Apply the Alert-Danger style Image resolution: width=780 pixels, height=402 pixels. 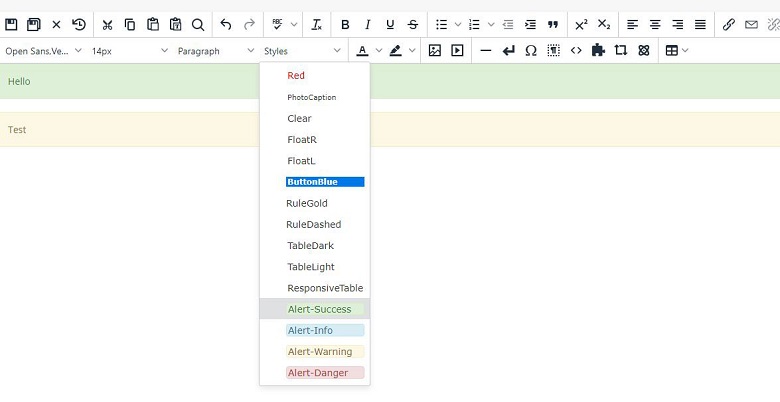tap(319, 373)
